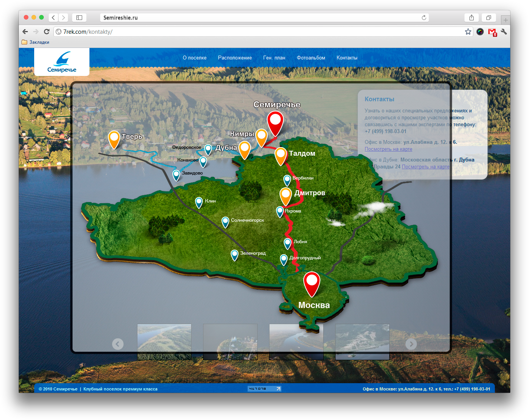Click the orange Дмитров map marker

click(x=286, y=196)
